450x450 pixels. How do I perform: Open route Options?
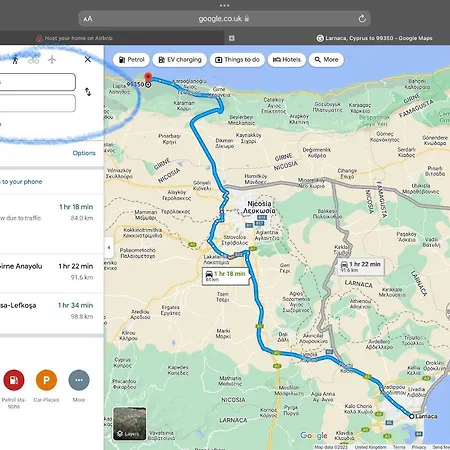coord(84,153)
